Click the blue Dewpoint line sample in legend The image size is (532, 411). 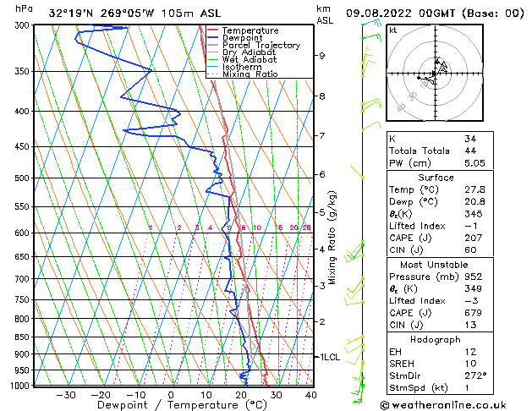(x=212, y=38)
